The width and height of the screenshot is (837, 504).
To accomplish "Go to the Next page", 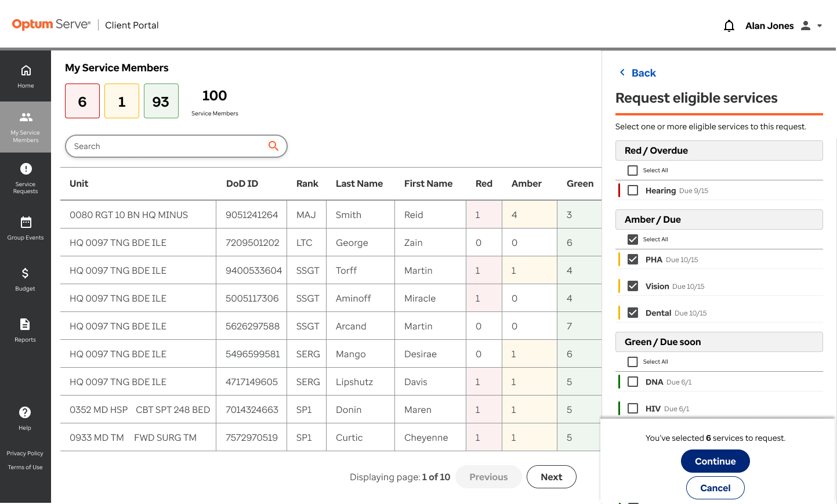I will coord(552,477).
